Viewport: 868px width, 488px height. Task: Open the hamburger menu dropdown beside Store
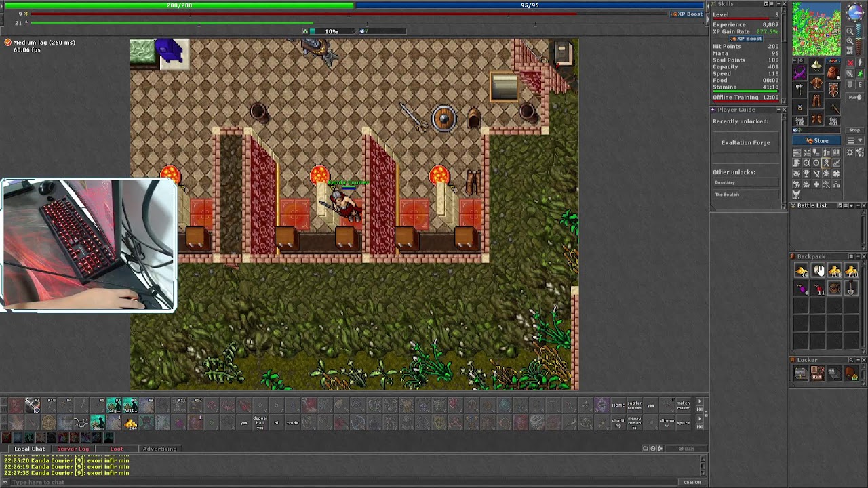(855, 140)
